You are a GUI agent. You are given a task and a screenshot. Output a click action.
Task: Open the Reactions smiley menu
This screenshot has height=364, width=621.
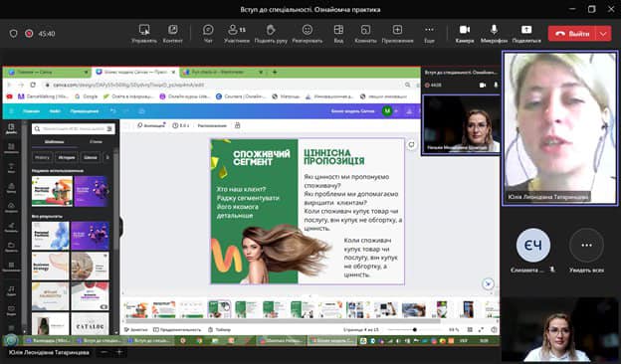(x=307, y=34)
